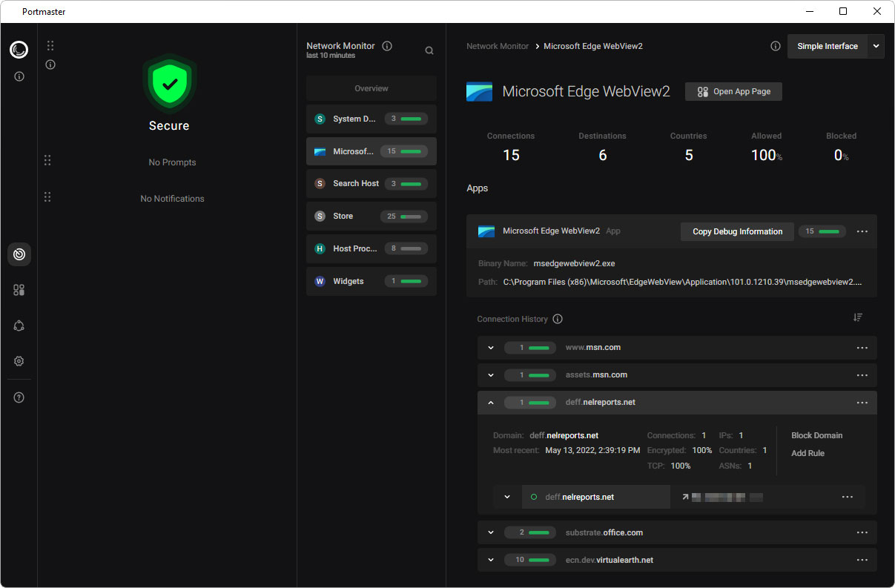Expand the www.msn.com connection row

pos(491,347)
